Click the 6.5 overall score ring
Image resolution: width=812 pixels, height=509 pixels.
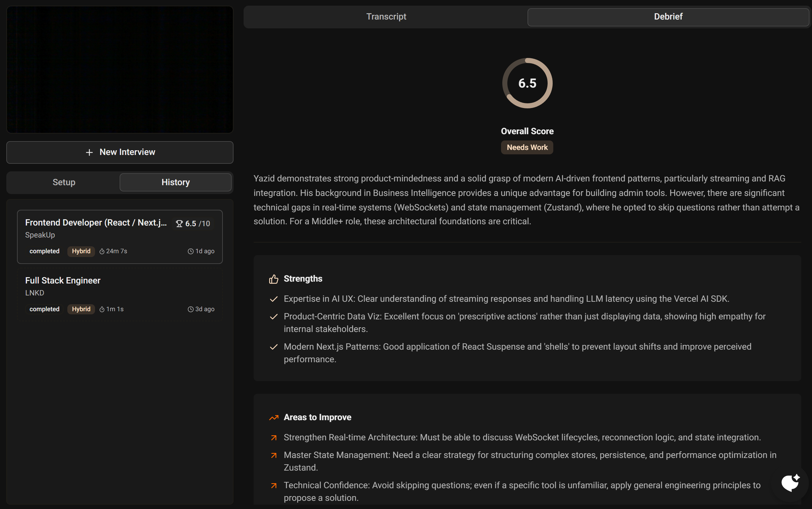coord(527,83)
